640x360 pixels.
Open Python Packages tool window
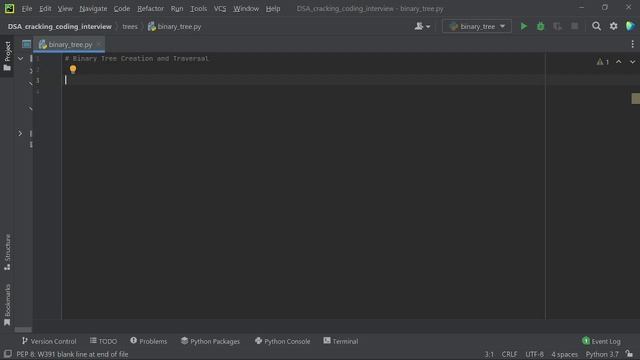point(210,341)
